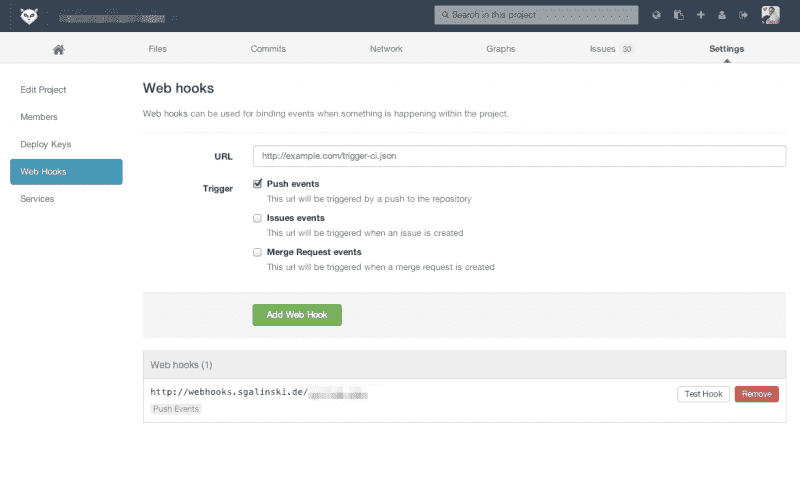Select Web Hooks in sidebar
Screen dimensions: 800x478
pyautogui.click(x=66, y=171)
